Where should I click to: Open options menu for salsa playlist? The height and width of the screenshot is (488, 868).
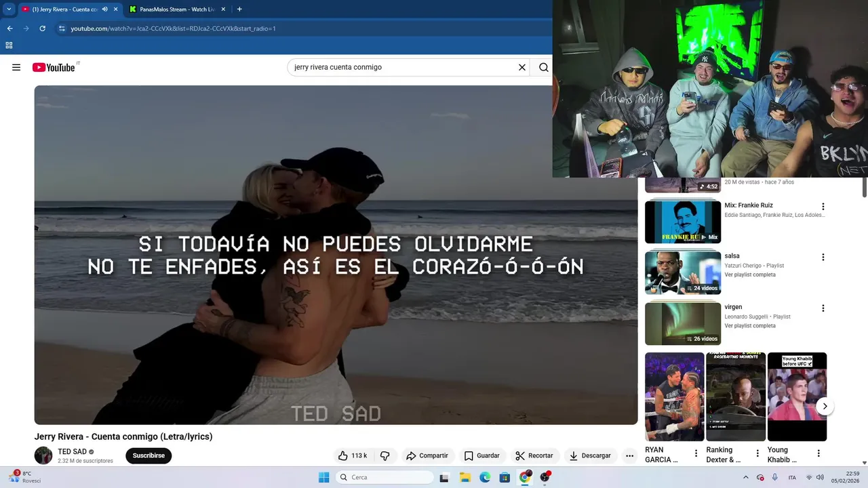click(823, 258)
